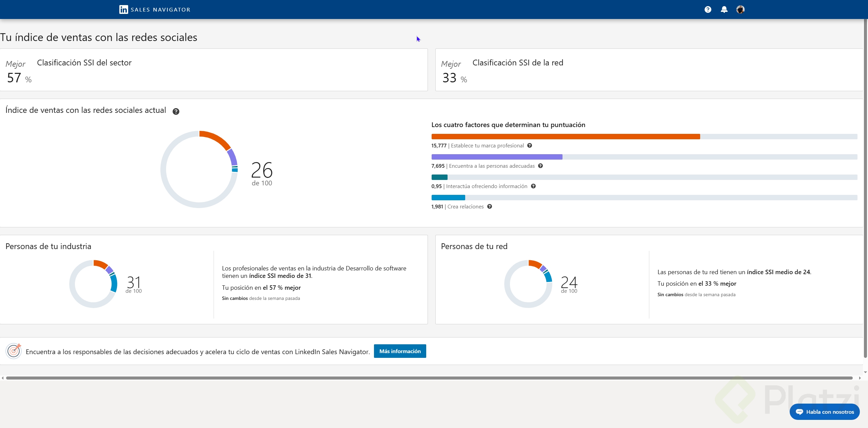Open the help question mark in header
Screen dimensions: 868x428
click(708, 9)
